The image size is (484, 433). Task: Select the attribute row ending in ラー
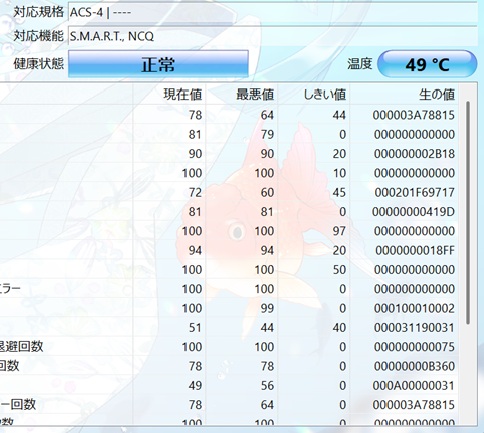coord(229,289)
